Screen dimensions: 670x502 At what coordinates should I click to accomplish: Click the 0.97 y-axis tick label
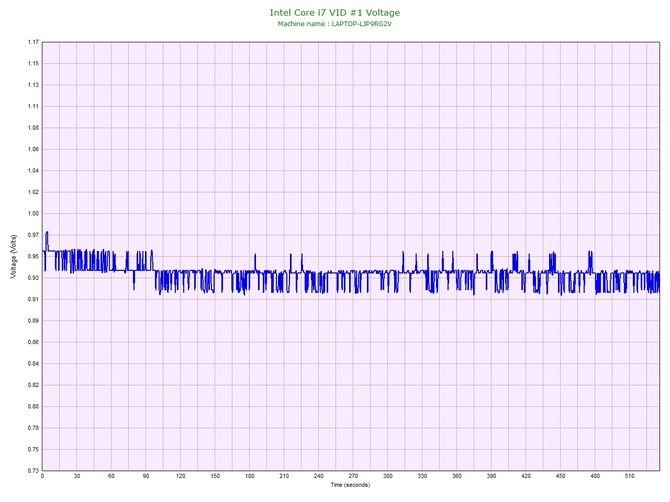[33, 235]
